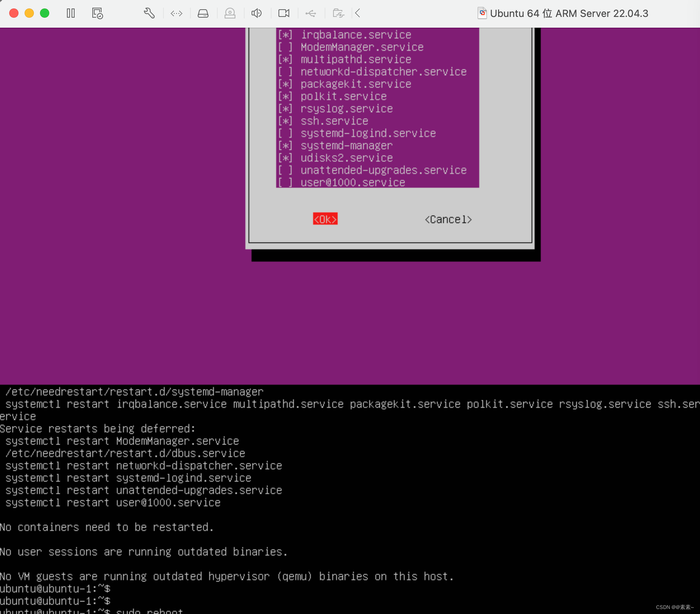Toggle unattended-upgrades.service checkbox

285,170
